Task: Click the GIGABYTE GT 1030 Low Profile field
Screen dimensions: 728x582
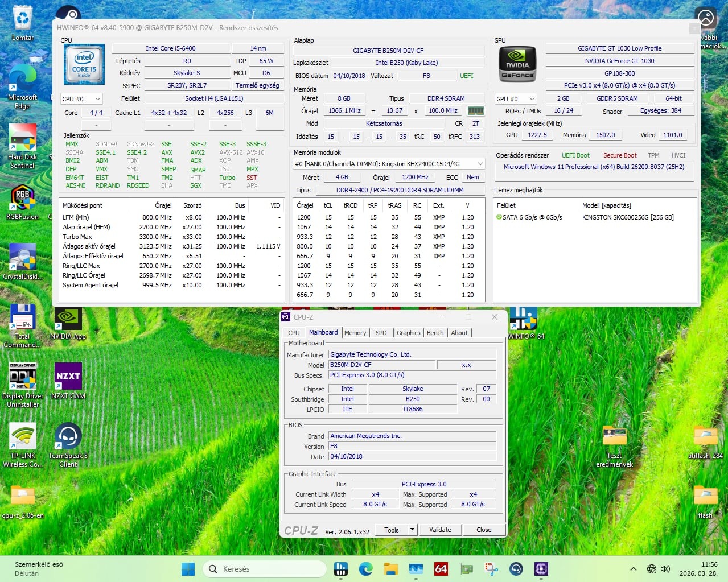Action: tap(619, 48)
